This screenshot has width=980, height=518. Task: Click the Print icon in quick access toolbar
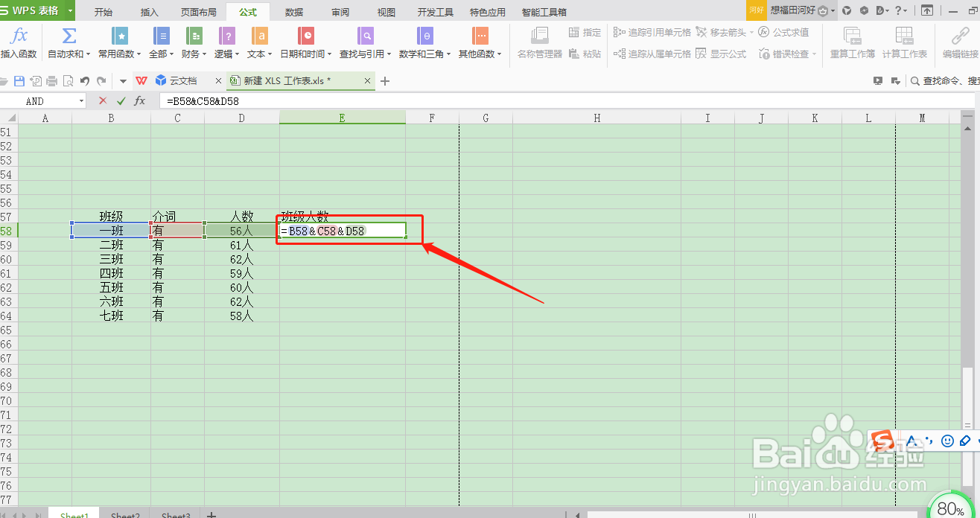[52, 81]
